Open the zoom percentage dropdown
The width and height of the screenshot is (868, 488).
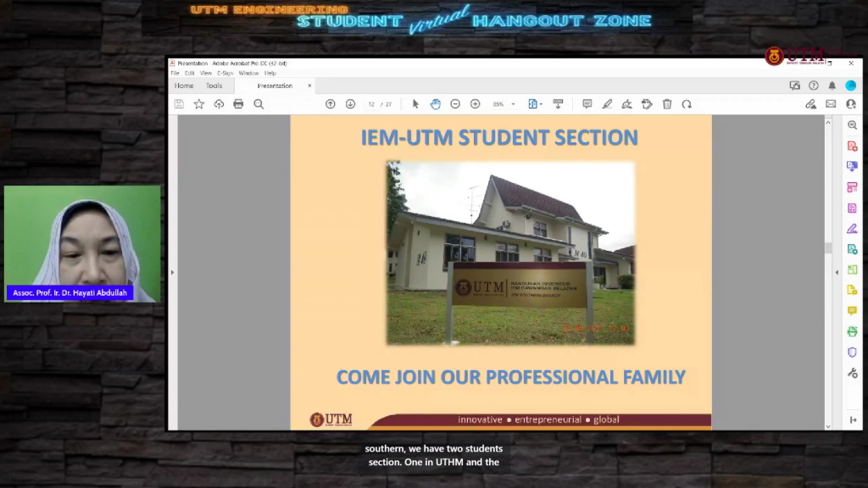(513, 104)
